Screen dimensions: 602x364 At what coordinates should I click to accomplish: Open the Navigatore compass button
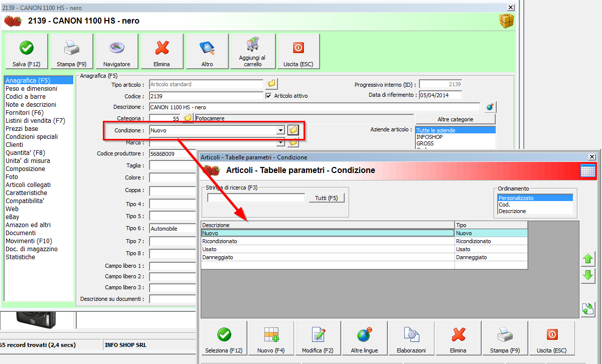point(117,52)
